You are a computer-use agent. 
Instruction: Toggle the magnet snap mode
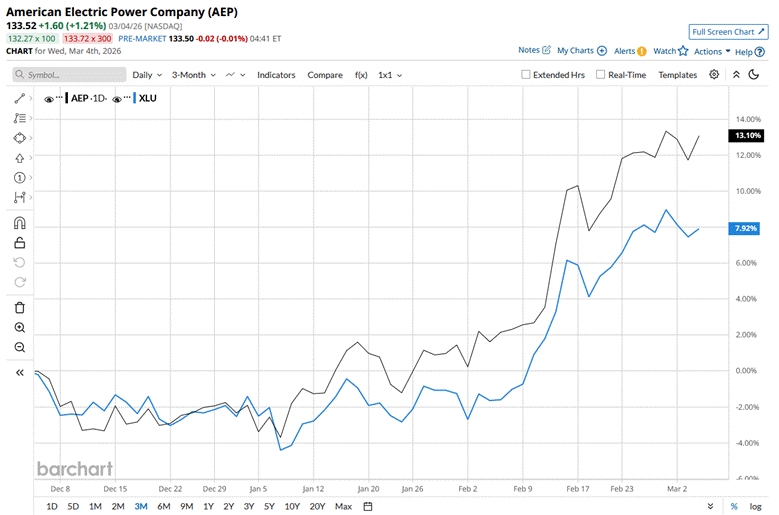[20, 223]
